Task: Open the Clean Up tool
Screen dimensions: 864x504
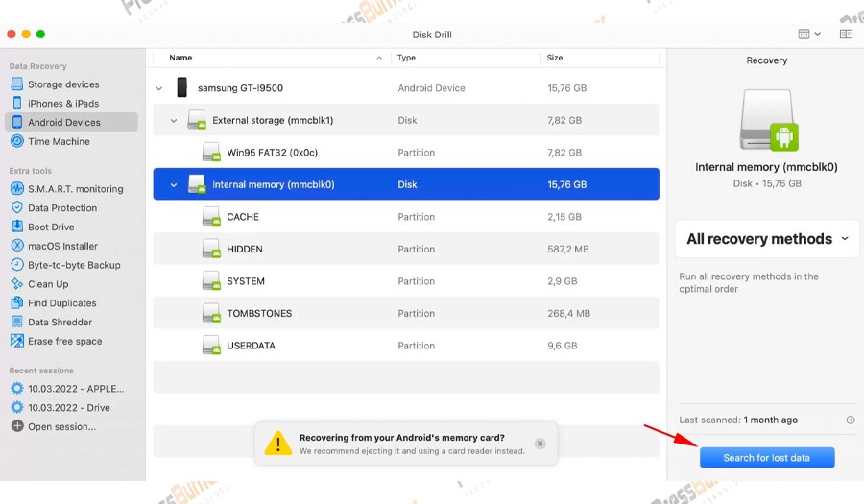Action: point(48,284)
